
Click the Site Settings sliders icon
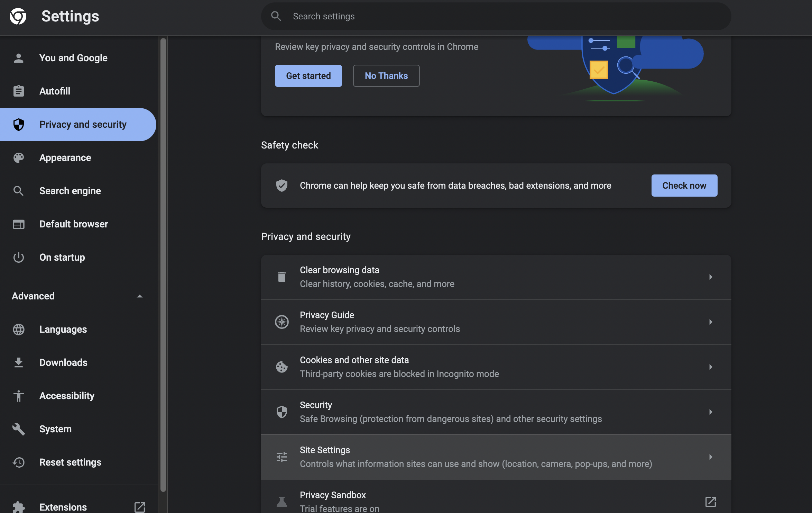point(282,457)
